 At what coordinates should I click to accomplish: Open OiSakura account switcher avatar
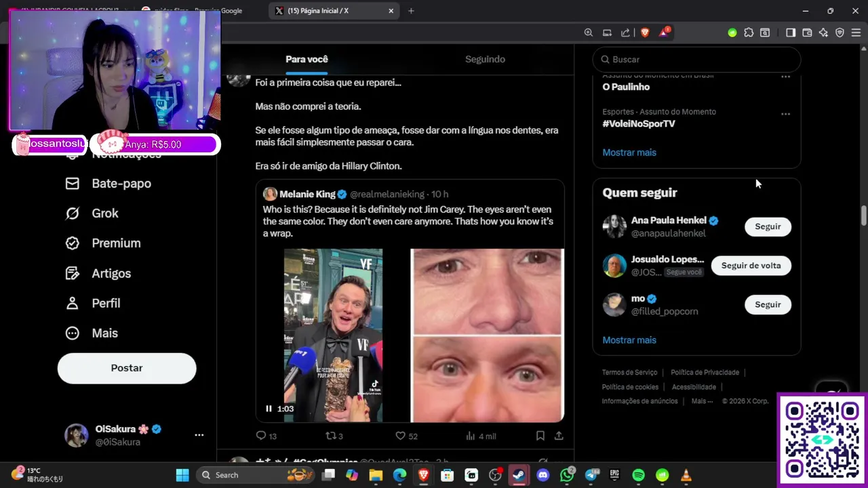point(76,435)
